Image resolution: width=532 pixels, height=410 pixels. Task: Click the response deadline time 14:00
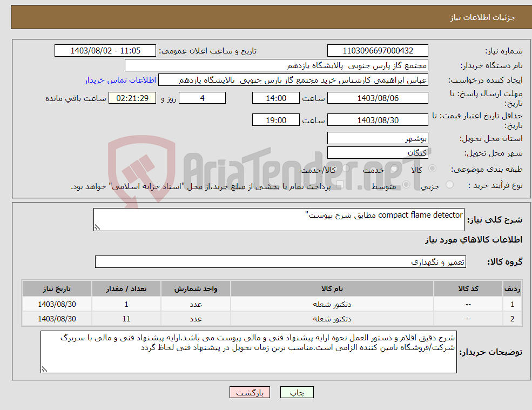[x=276, y=98]
